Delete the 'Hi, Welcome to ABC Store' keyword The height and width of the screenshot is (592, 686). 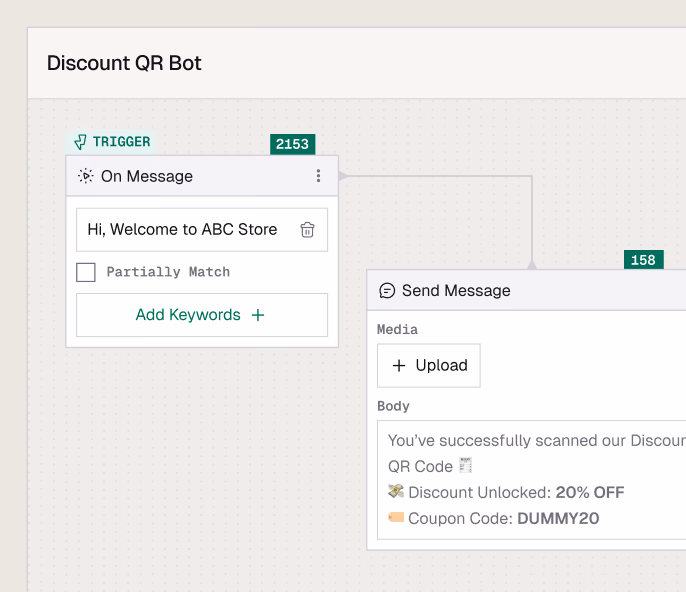pos(308,230)
